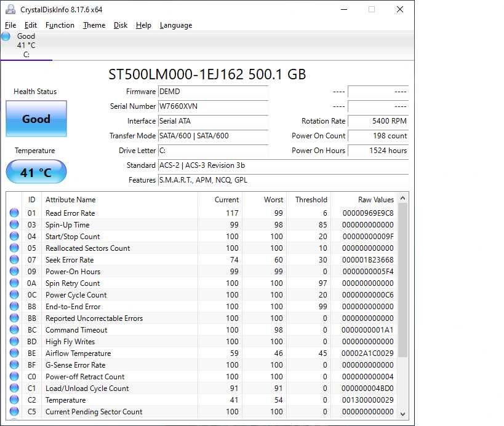Click the blue status orb for Read Error Rate
This screenshot has height=426, width=504.
click(x=14, y=213)
